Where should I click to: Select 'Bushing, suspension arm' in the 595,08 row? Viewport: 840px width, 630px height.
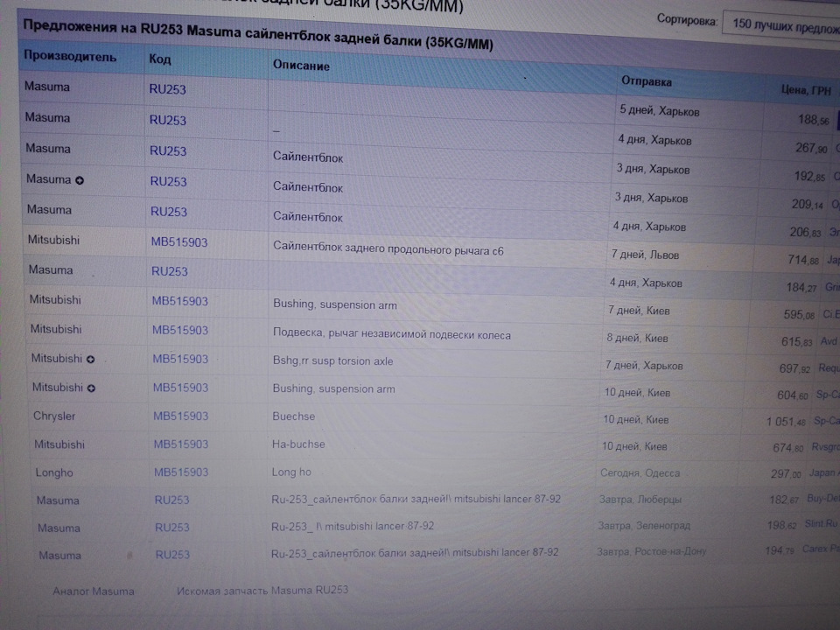[335, 304]
